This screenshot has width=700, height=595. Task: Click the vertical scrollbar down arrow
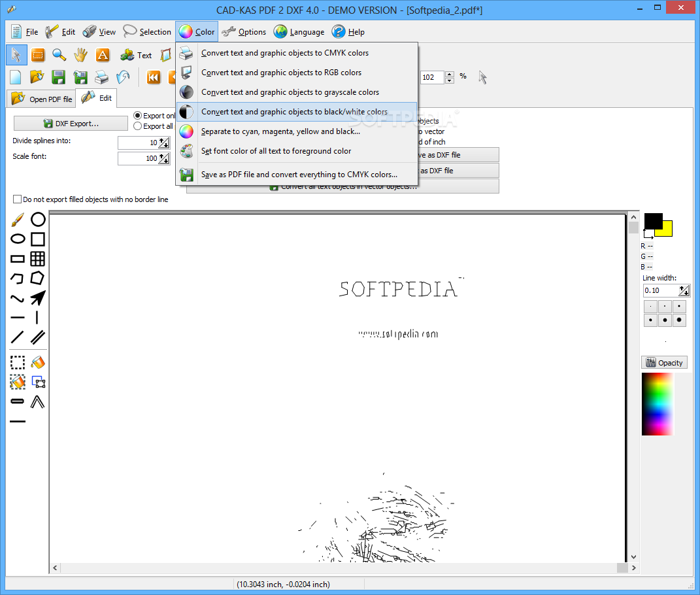(633, 556)
